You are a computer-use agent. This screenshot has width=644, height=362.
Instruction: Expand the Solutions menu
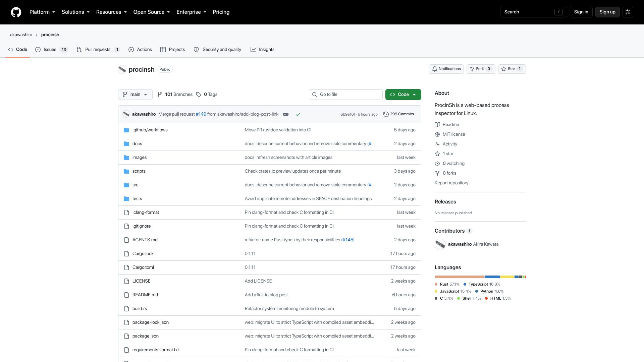coord(75,12)
